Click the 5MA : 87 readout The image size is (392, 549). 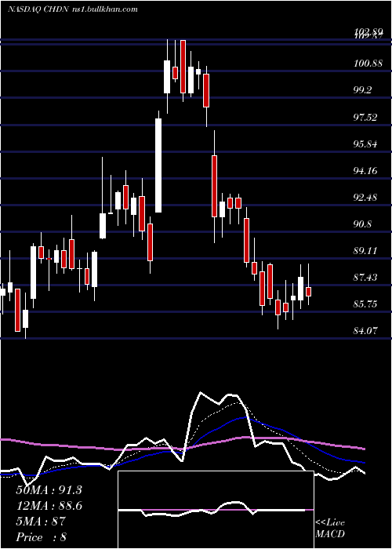(x=41, y=522)
